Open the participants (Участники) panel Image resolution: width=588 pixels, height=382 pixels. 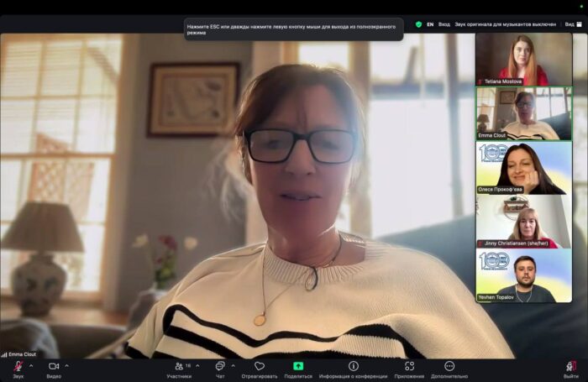pyautogui.click(x=179, y=367)
